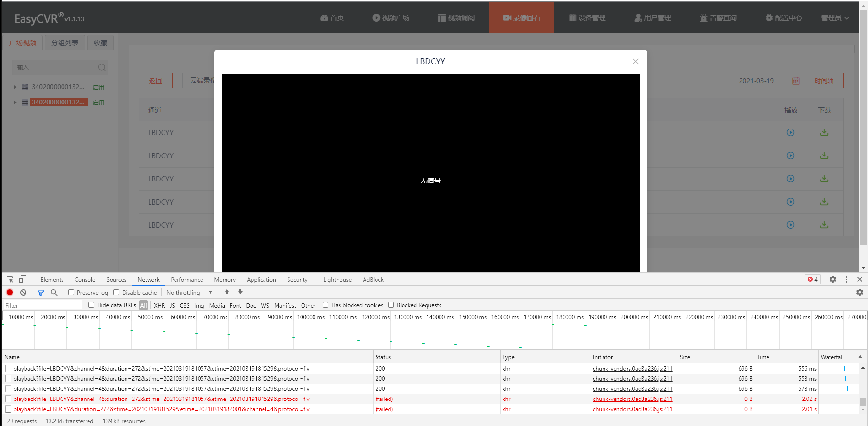The width and height of the screenshot is (868, 426).
Task: Click the 时间轴 button
Action: click(824, 81)
